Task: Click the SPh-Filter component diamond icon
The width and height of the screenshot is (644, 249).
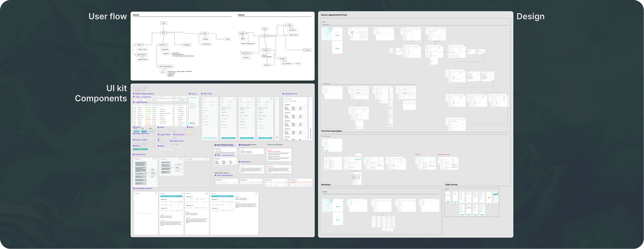Action: (202, 94)
